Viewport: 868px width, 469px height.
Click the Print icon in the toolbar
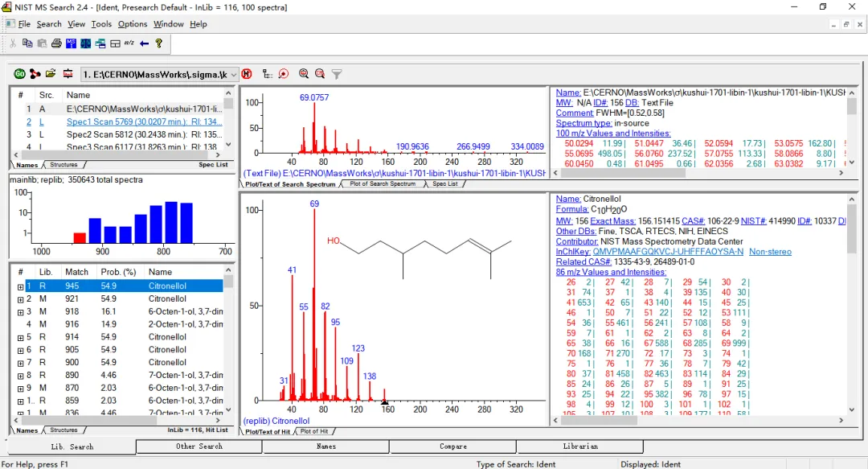tap(57, 43)
